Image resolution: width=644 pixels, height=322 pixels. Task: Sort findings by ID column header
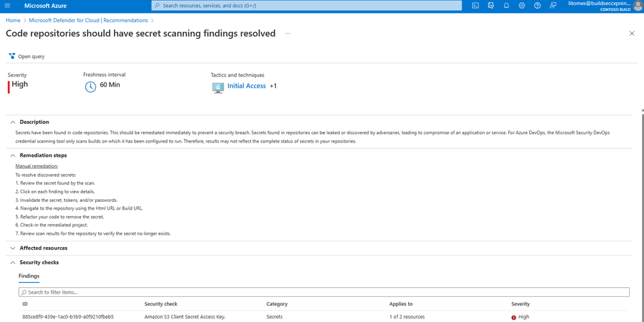tap(25, 304)
